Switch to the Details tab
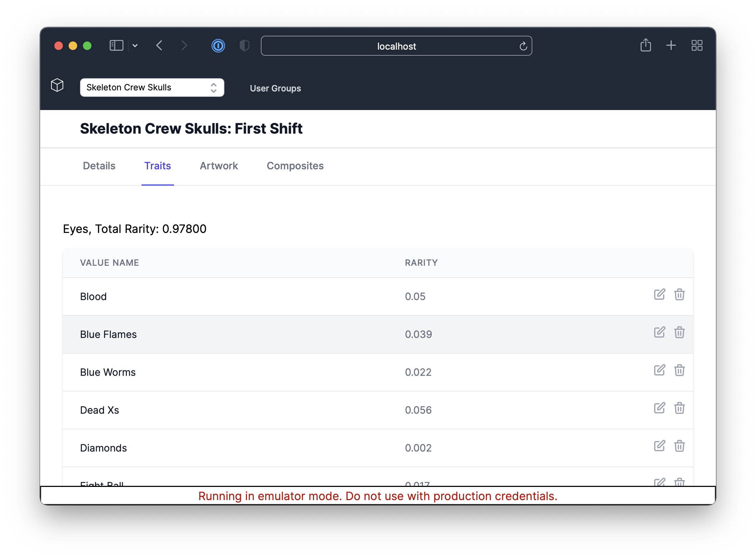Image resolution: width=756 pixels, height=558 pixels. (99, 166)
